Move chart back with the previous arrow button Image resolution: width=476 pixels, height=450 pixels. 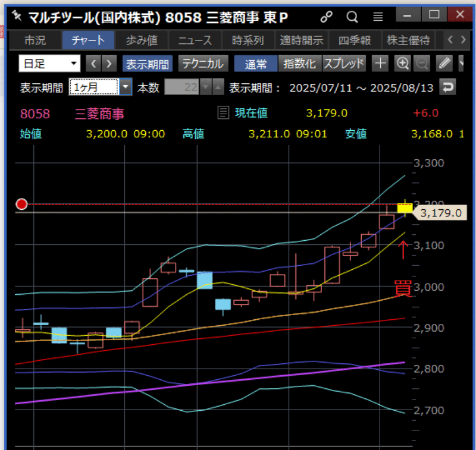(x=93, y=64)
